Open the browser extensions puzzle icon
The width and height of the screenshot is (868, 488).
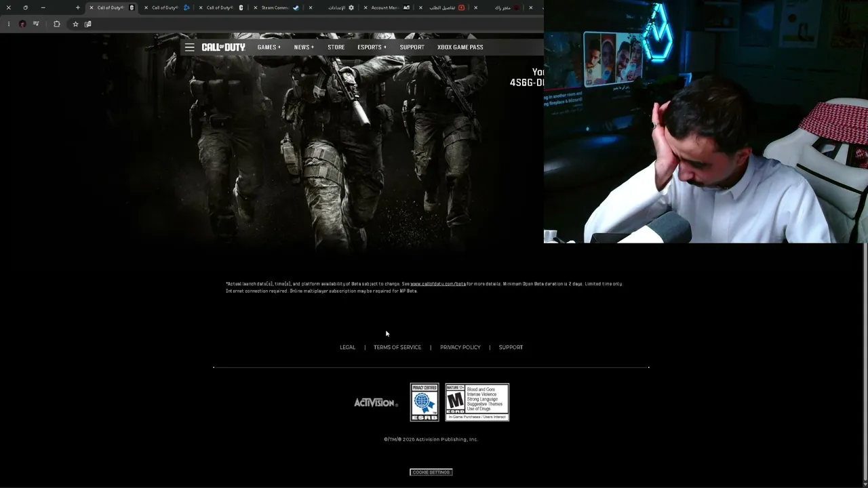[56, 24]
